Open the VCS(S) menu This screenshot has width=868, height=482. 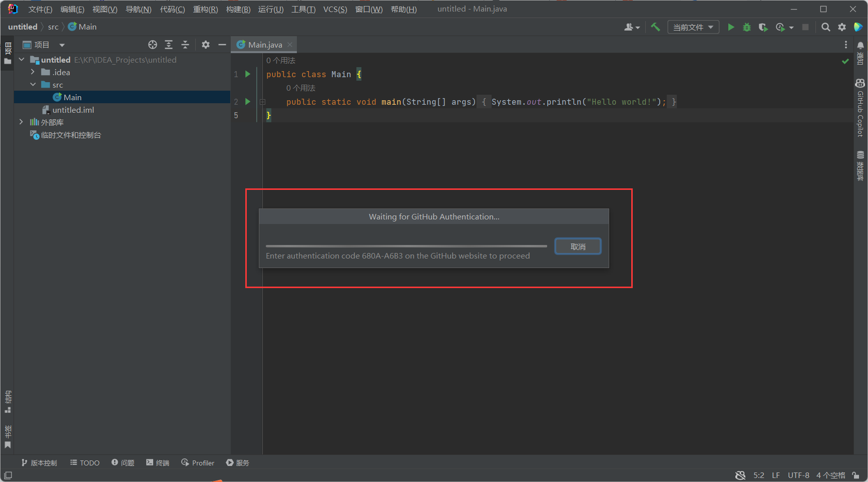click(x=335, y=9)
